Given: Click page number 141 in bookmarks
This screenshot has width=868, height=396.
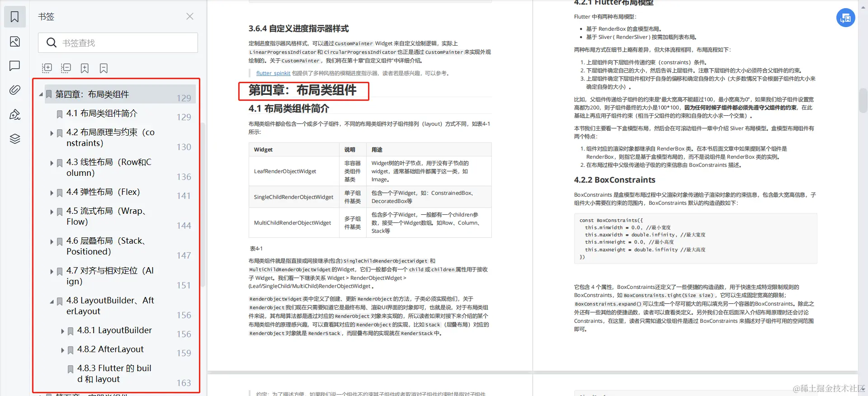Looking at the screenshot, I should pos(184,196).
